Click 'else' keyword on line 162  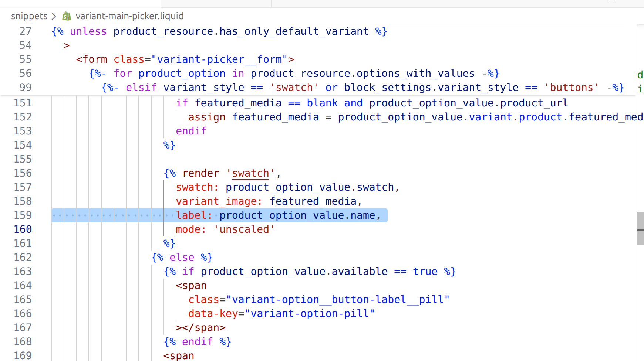182,258
